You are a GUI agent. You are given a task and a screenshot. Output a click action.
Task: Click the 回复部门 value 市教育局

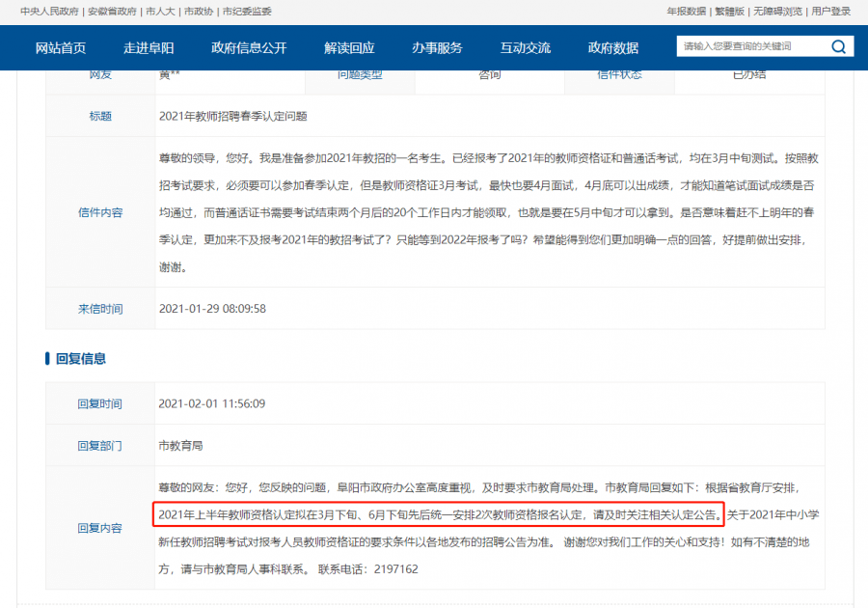[x=180, y=446]
